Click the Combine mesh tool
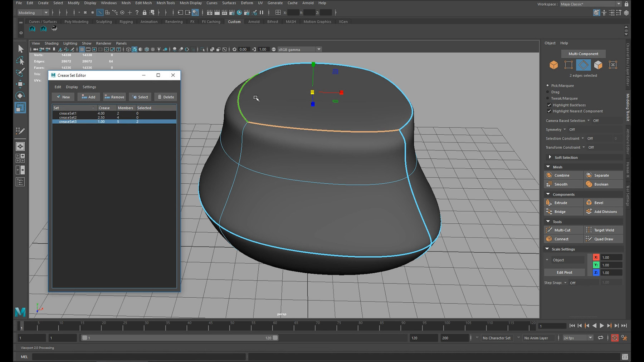Viewport: 644px width, 362px height. tap(563, 175)
